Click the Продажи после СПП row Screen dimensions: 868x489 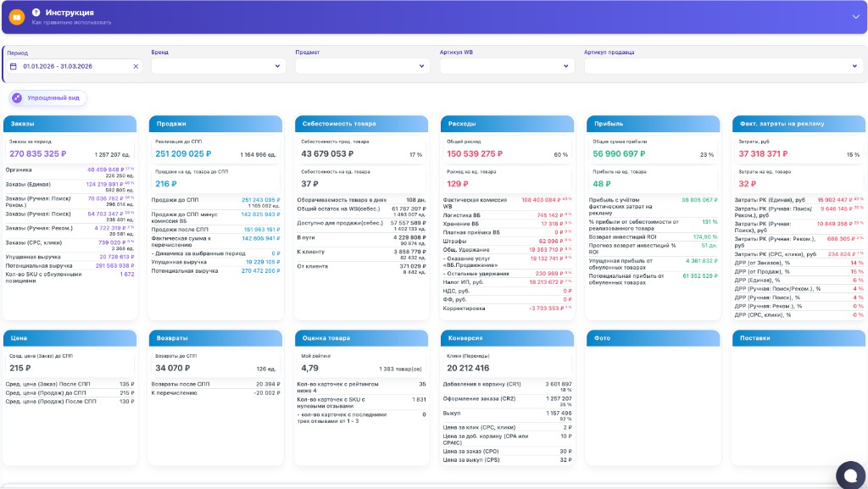(x=215, y=230)
